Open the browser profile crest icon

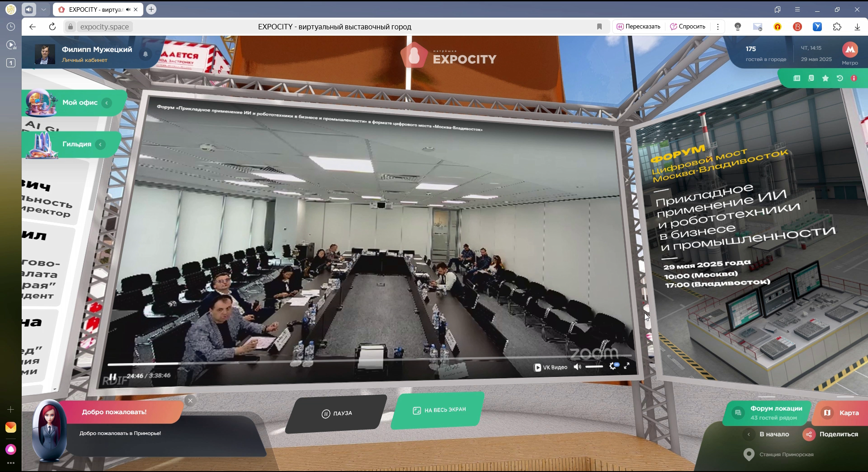tap(11, 9)
